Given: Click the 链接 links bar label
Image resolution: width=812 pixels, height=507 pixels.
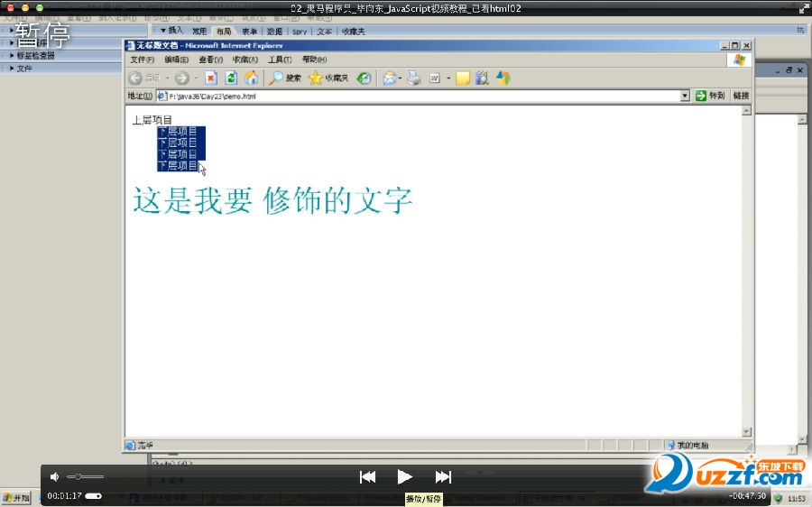Looking at the screenshot, I should click(741, 96).
